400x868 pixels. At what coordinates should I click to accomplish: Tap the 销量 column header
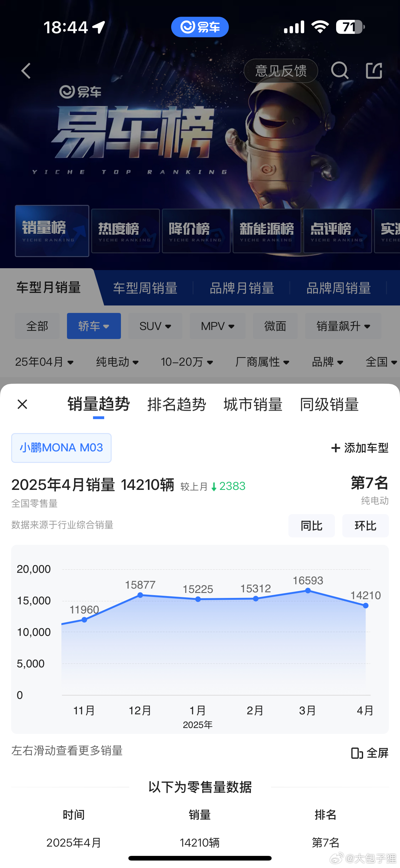click(200, 815)
